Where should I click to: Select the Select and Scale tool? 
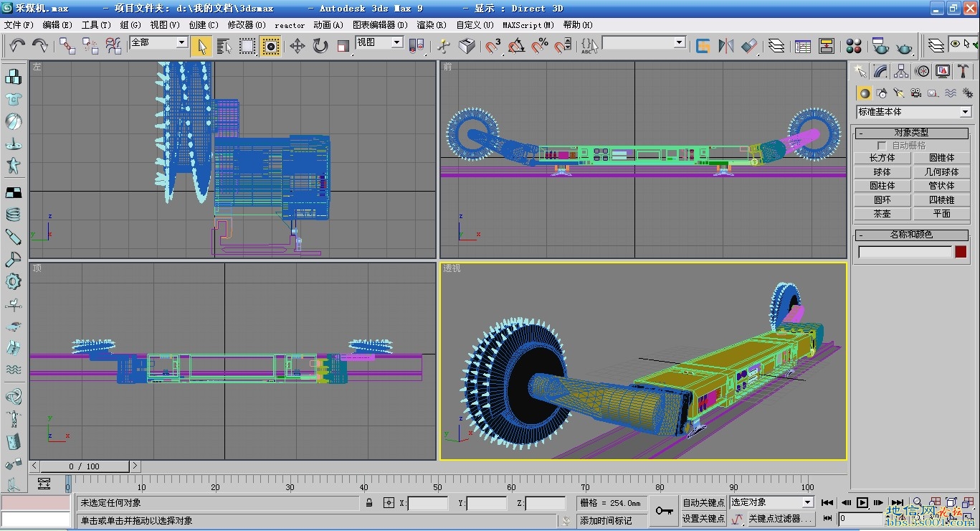(x=343, y=46)
